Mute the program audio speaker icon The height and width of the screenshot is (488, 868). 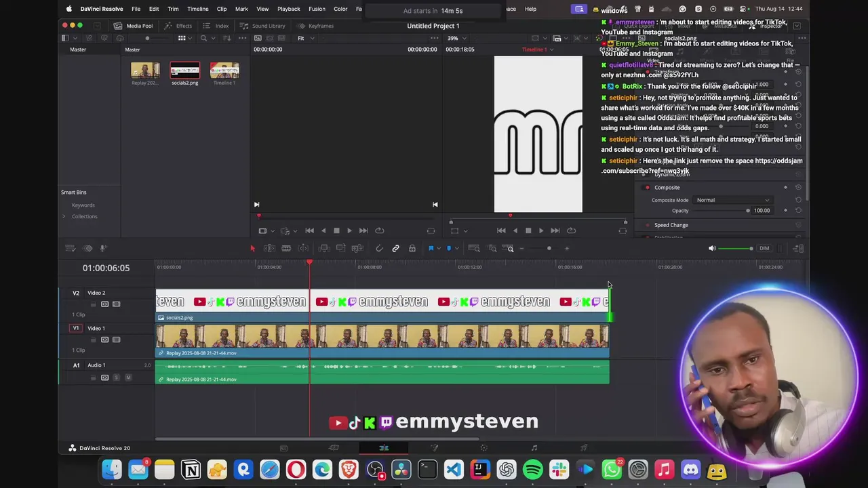coord(712,249)
